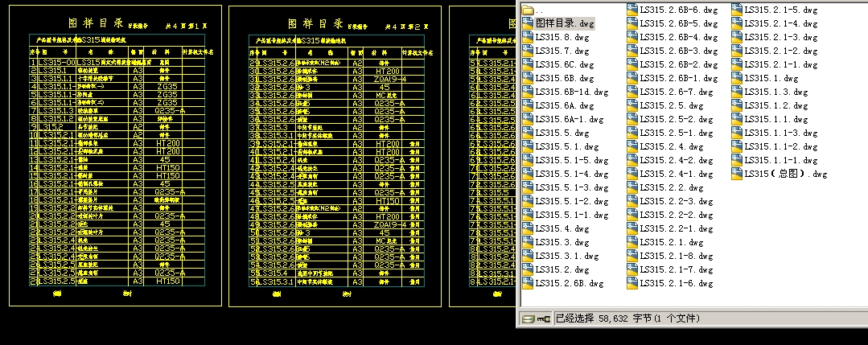Select file LS315.6B.dwg
Image resolution: width=868 pixels, height=345 pixels.
[558, 78]
